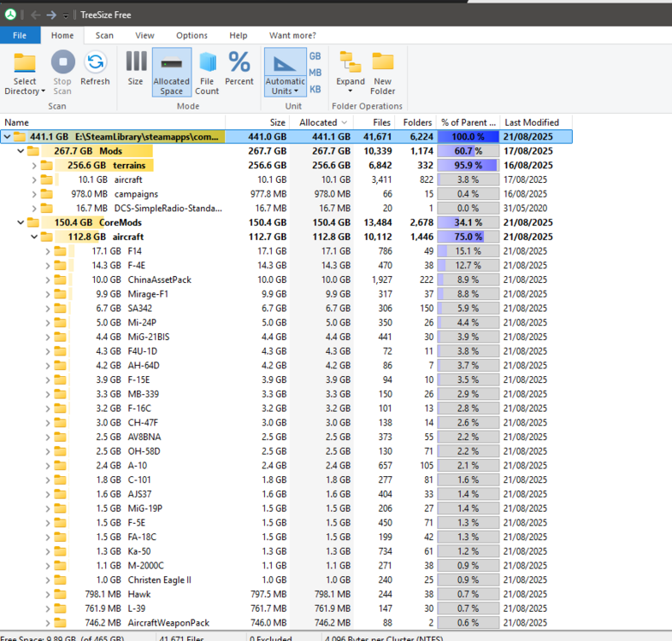
Task: Choose the Percent mode icon
Action: coord(239,63)
